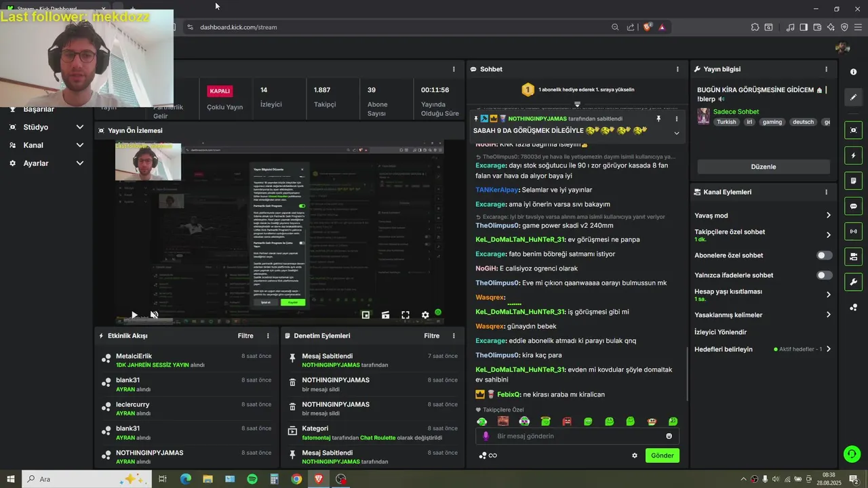Click the green support headset button
The height and width of the screenshot is (488, 868).
[x=852, y=454]
